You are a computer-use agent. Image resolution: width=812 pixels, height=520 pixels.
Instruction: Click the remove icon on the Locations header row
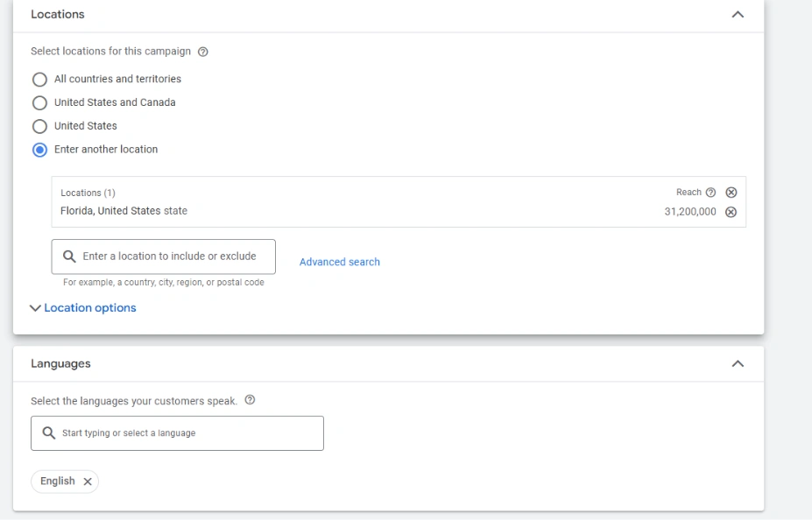pyautogui.click(x=731, y=192)
